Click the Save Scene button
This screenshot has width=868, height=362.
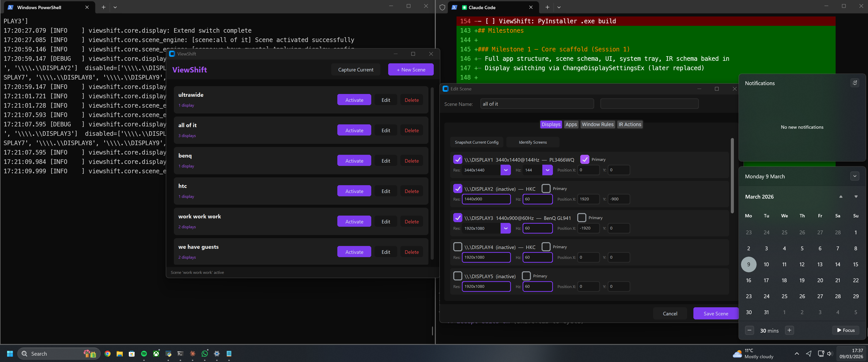tap(715, 313)
